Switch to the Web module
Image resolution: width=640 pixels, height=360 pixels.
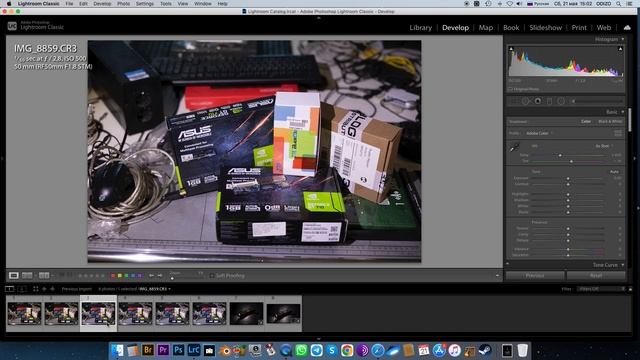[x=604, y=27]
